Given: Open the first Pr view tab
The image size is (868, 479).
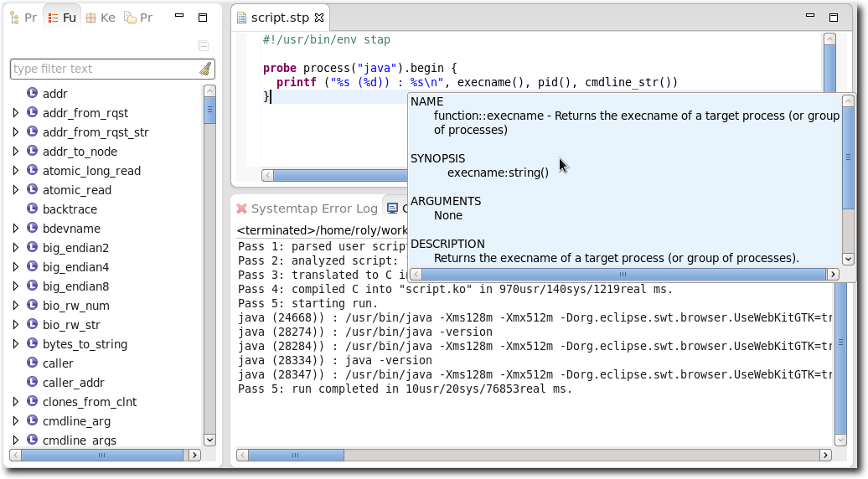Looking at the screenshot, I should [23, 18].
